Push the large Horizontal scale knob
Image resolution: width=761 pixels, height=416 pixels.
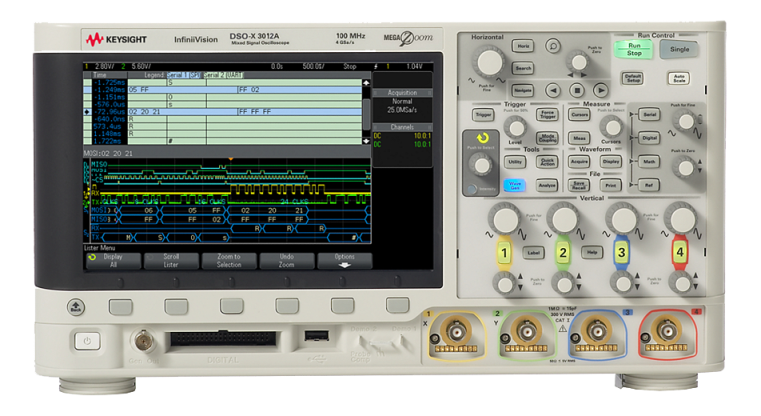point(490,62)
